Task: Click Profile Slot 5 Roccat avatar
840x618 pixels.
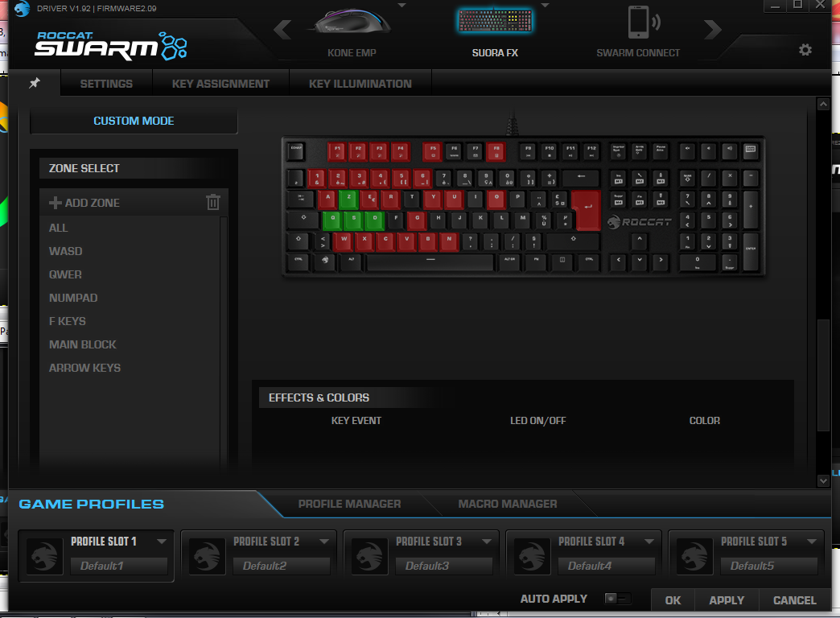Action: coord(695,556)
